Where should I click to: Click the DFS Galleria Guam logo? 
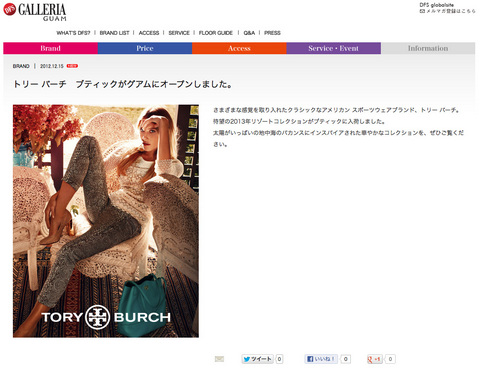coord(35,12)
